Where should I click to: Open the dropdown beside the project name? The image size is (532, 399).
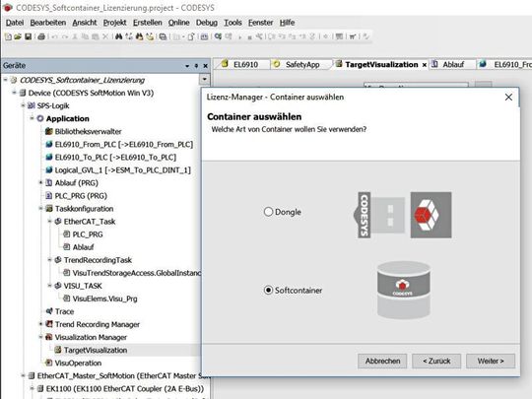pyautogui.click(x=204, y=80)
